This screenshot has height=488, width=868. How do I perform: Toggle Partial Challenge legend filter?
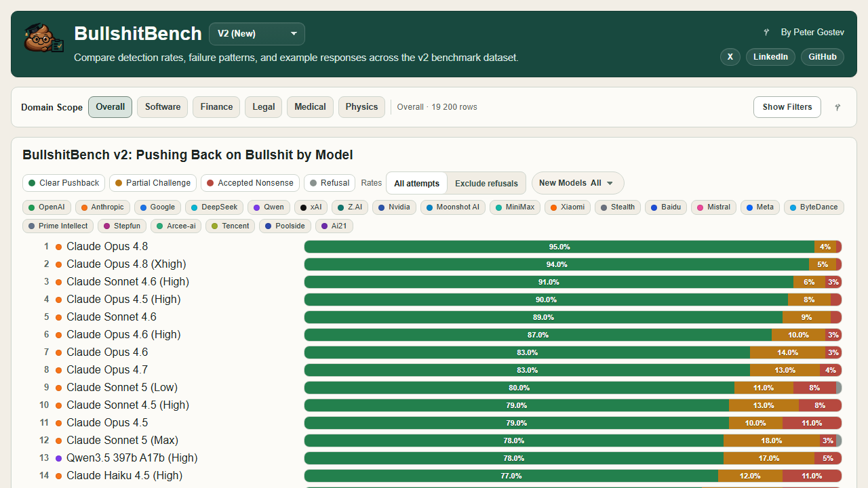[x=153, y=183]
